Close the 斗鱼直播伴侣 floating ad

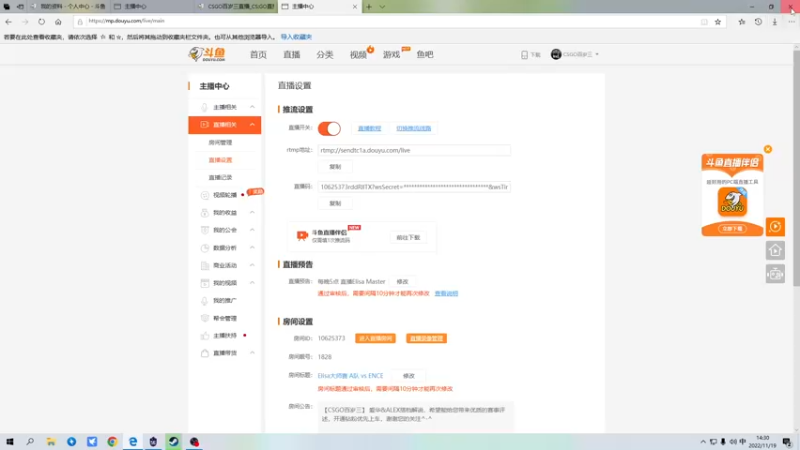point(768,149)
